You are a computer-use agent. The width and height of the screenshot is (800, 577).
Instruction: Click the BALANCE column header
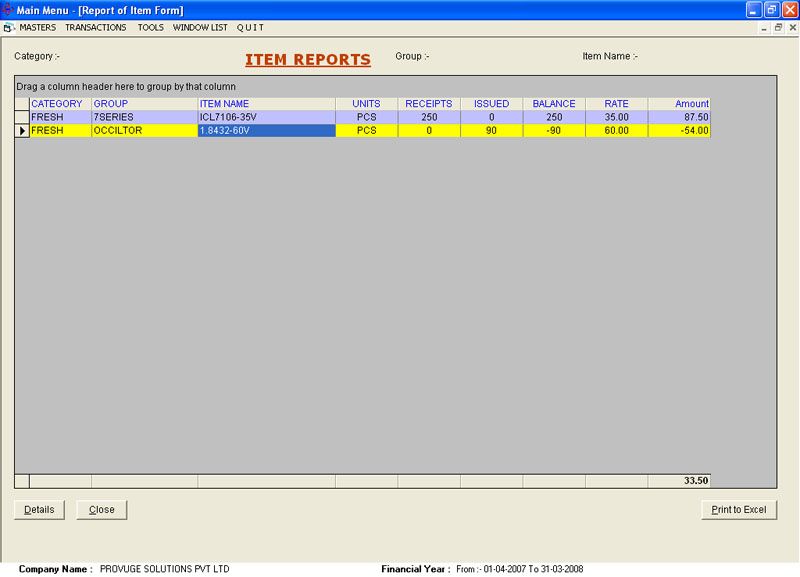tap(553, 104)
